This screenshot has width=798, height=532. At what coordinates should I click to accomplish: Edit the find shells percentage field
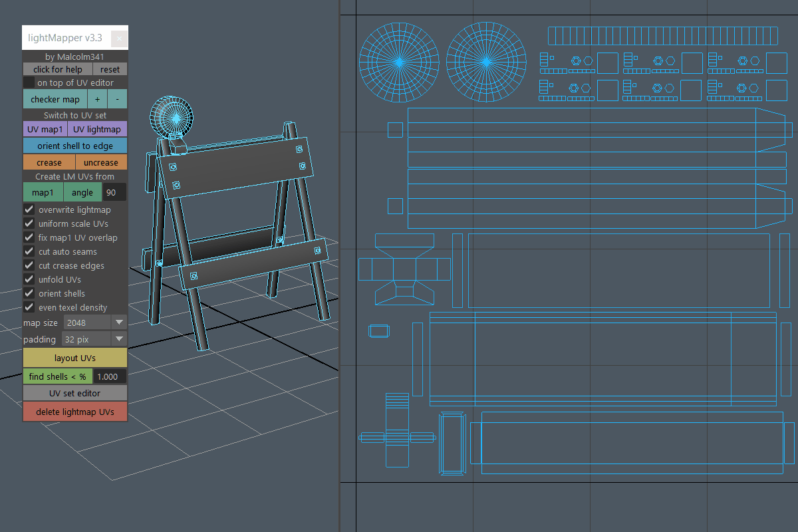(109, 376)
